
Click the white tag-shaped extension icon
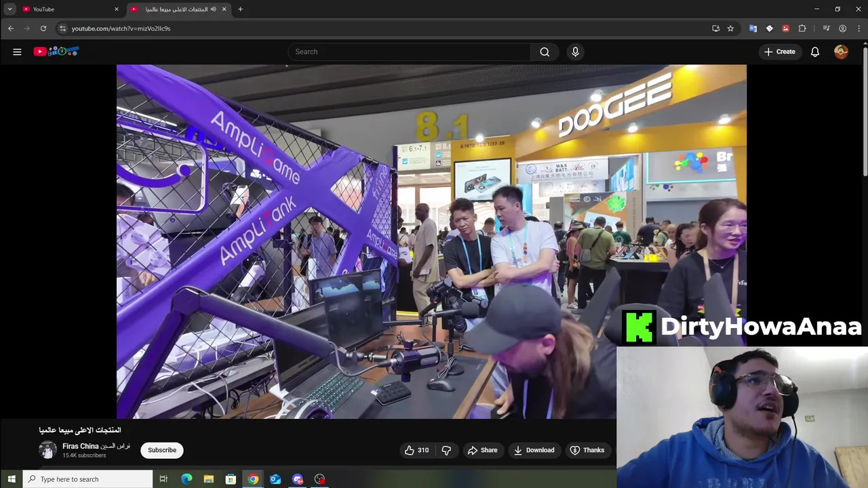(x=769, y=28)
